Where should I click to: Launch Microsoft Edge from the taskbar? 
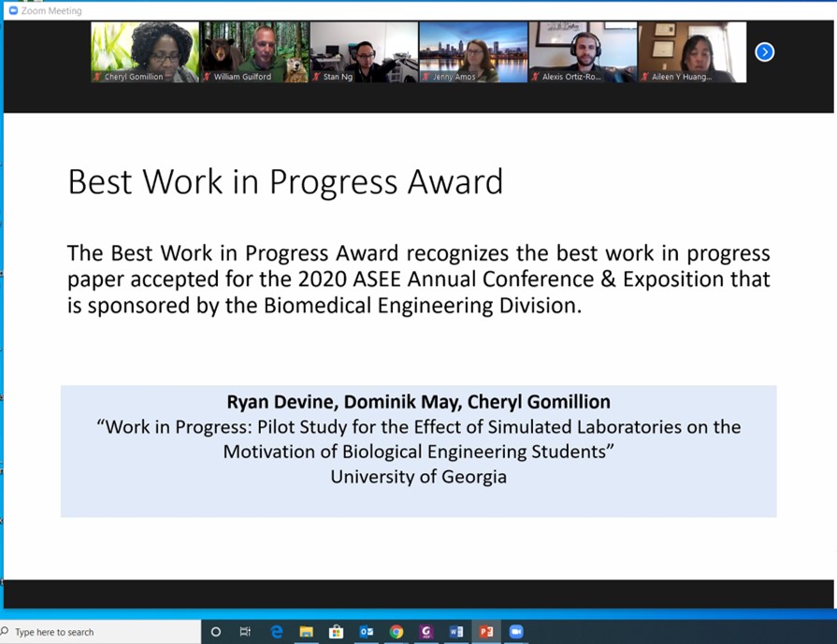[277, 632]
